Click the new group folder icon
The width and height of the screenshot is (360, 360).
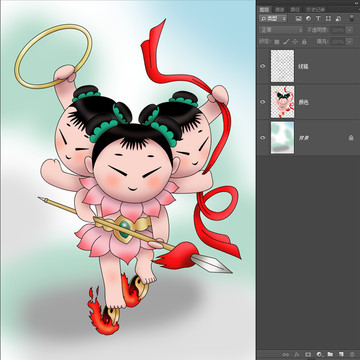click(x=330, y=354)
